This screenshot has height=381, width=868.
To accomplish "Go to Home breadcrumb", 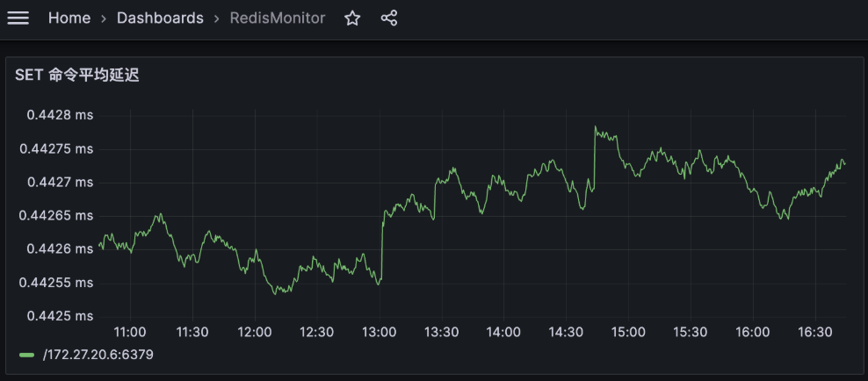I will pos(69,18).
